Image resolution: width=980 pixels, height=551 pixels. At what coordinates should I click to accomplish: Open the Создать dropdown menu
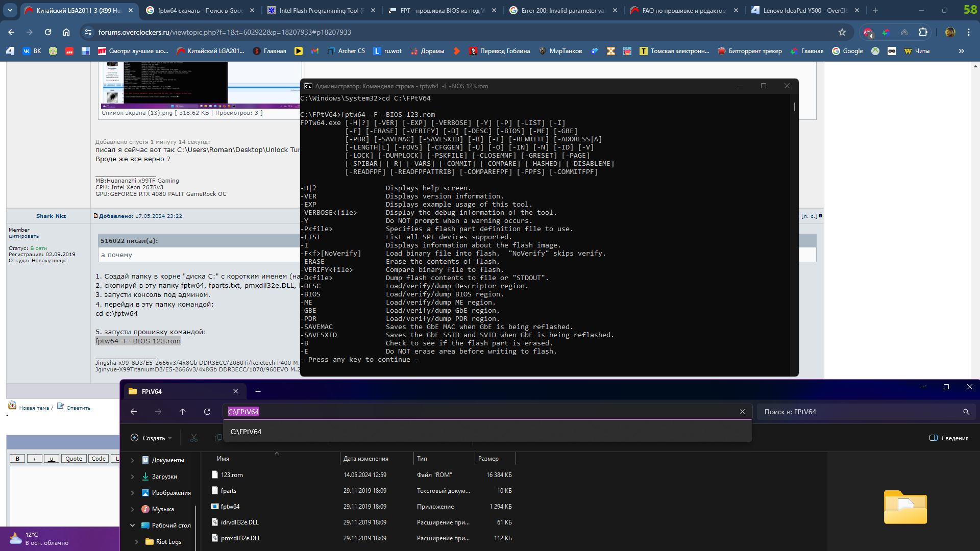click(x=152, y=438)
